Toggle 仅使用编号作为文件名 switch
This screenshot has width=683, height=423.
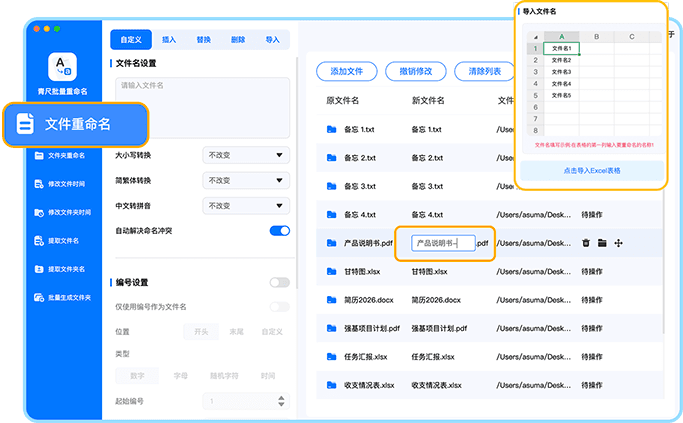click(x=279, y=307)
